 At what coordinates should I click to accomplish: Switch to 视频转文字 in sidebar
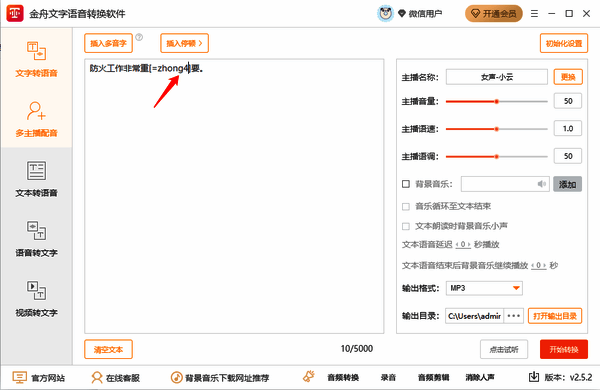tap(36, 299)
